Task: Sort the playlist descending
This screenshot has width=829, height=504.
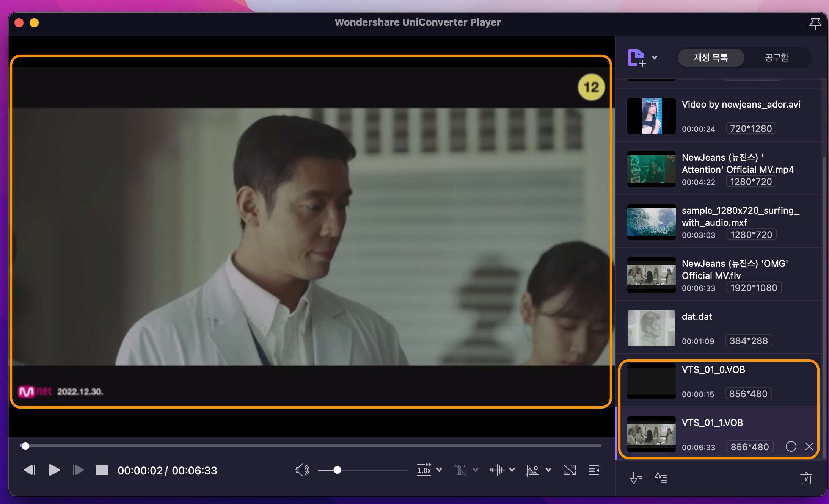Action: click(x=636, y=478)
